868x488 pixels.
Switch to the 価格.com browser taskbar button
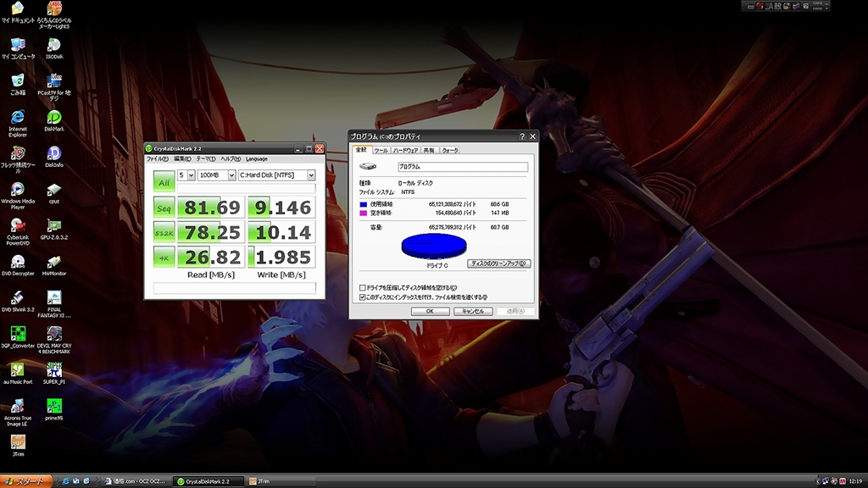click(x=136, y=481)
